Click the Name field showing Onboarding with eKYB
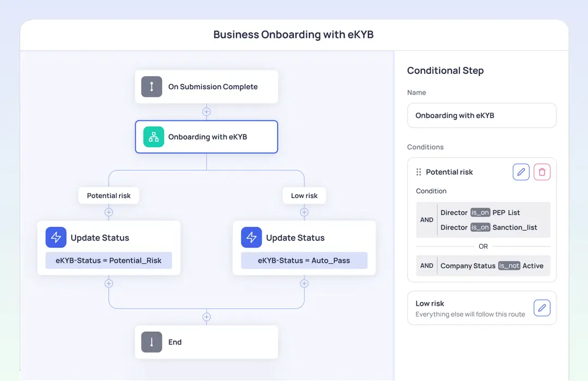This screenshot has width=588, height=381. click(481, 115)
